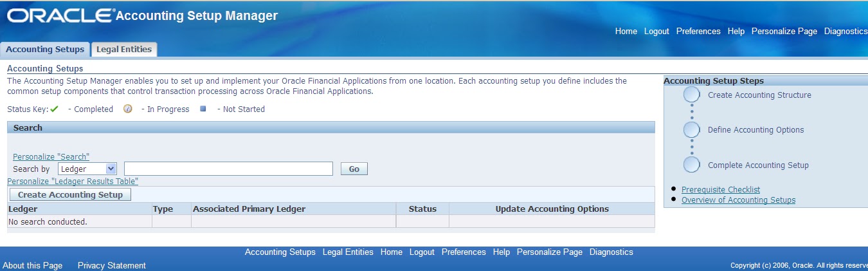Open the About this Page link
Viewport: 868px width, 271px height.
(x=32, y=265)
